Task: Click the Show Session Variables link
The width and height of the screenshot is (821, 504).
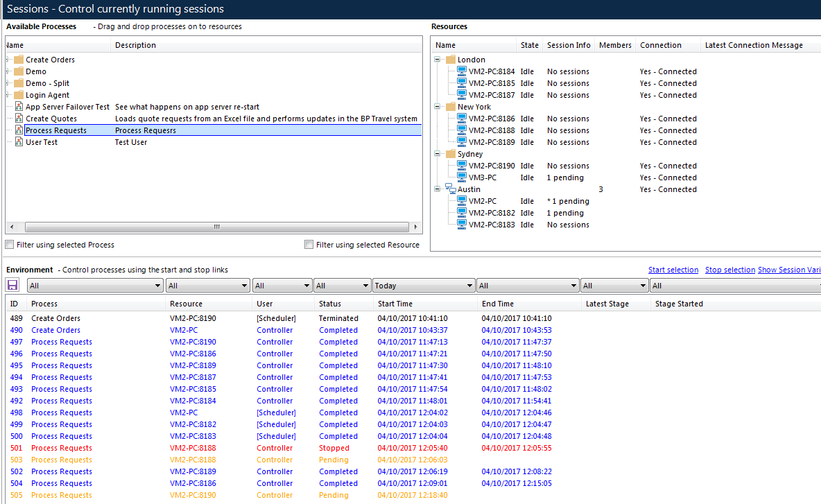Action: click(x=789, y=270)
